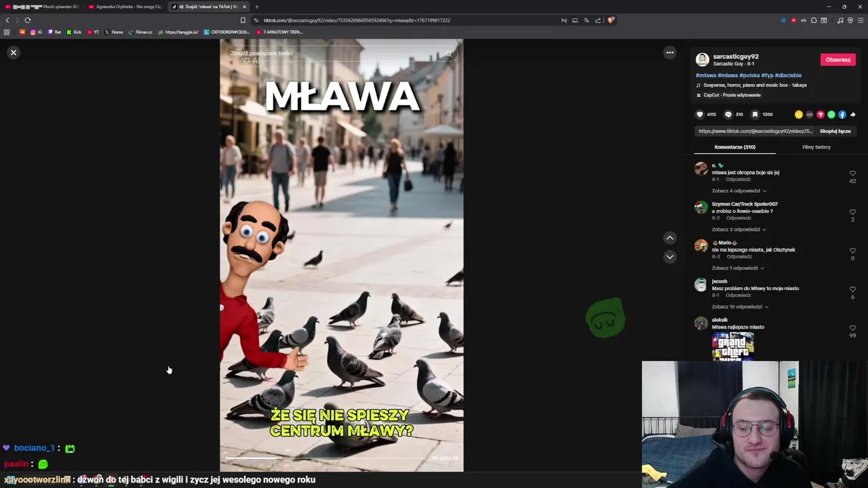Open comments via speech bubble icon
The height and width of the screenshot is (488, 868).
tap(728, 115)
